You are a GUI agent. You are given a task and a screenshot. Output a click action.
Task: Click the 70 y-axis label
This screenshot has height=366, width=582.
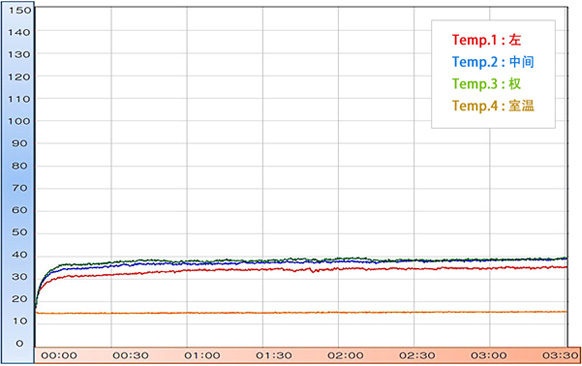click(20, 188)
